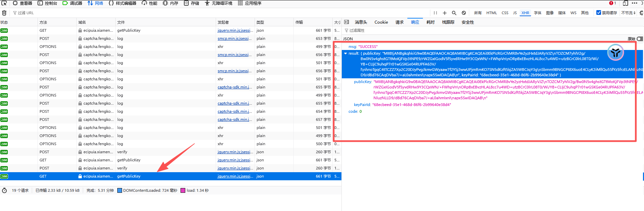Pause network recording with the pause icon

click(x=435, y=13)
